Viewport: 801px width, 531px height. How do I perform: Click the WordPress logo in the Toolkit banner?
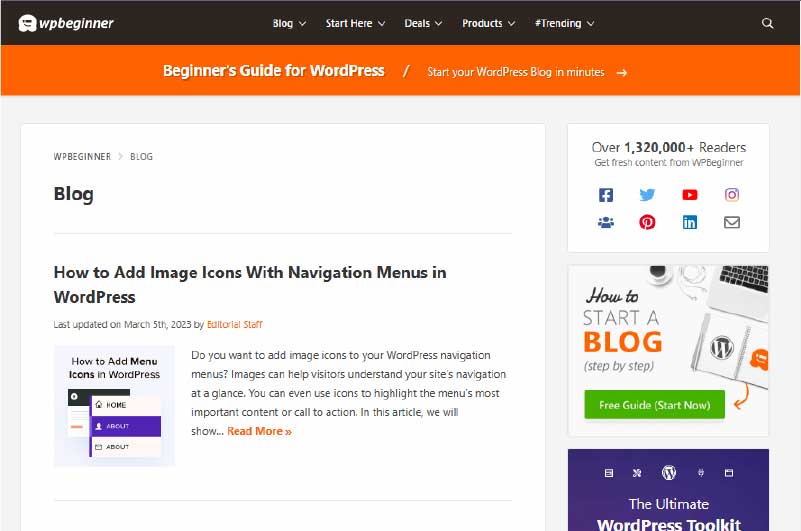pyautogui.click(x=669, y=473)
